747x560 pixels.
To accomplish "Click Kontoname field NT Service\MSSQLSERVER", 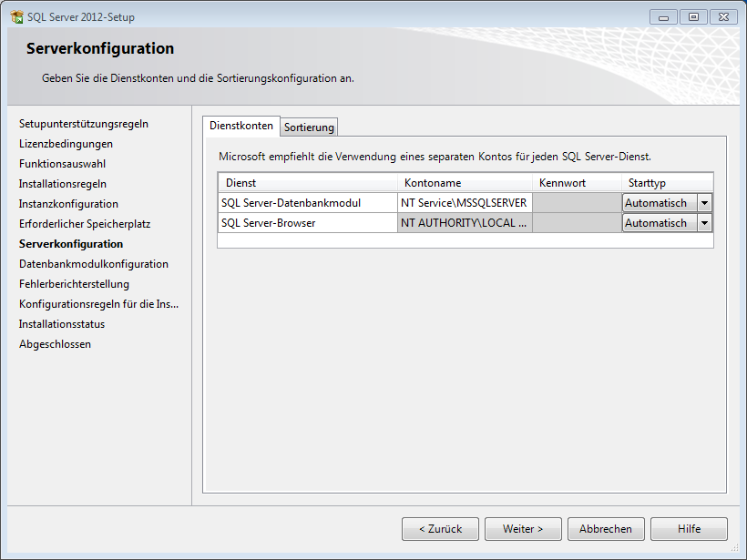I will 464,203.
